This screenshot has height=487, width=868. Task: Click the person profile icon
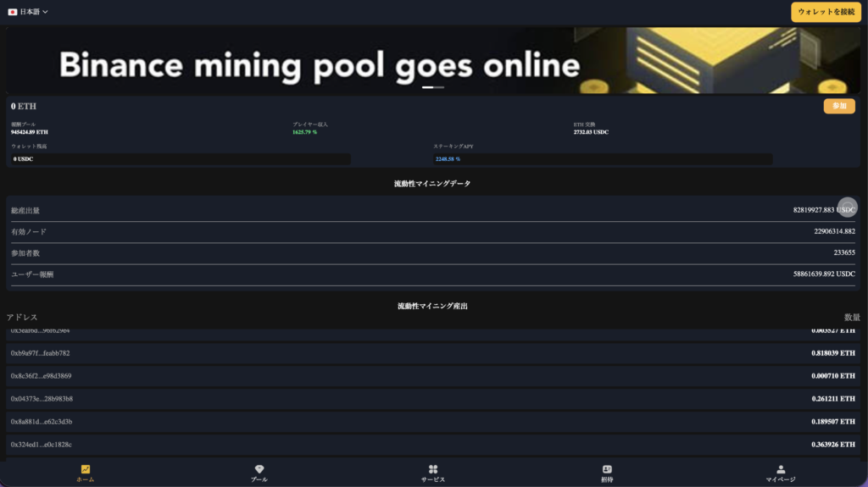pyautogui.click(x=781, y=469)
